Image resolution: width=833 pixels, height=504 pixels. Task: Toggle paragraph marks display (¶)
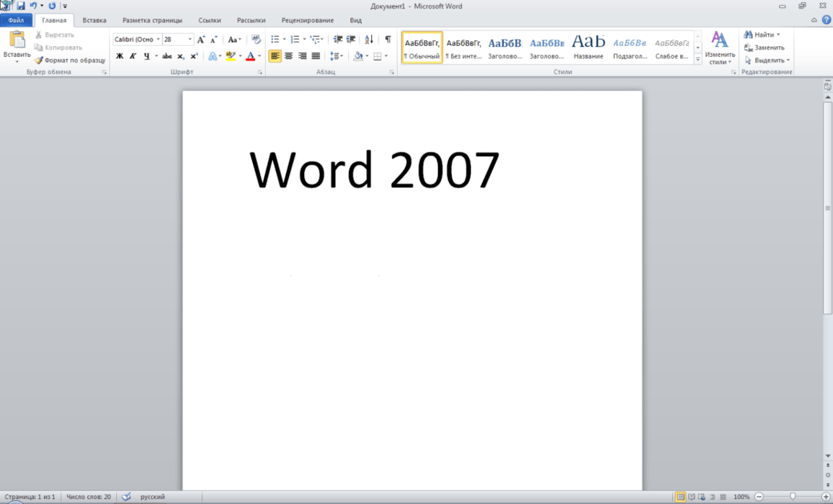(x=388, y=40)
